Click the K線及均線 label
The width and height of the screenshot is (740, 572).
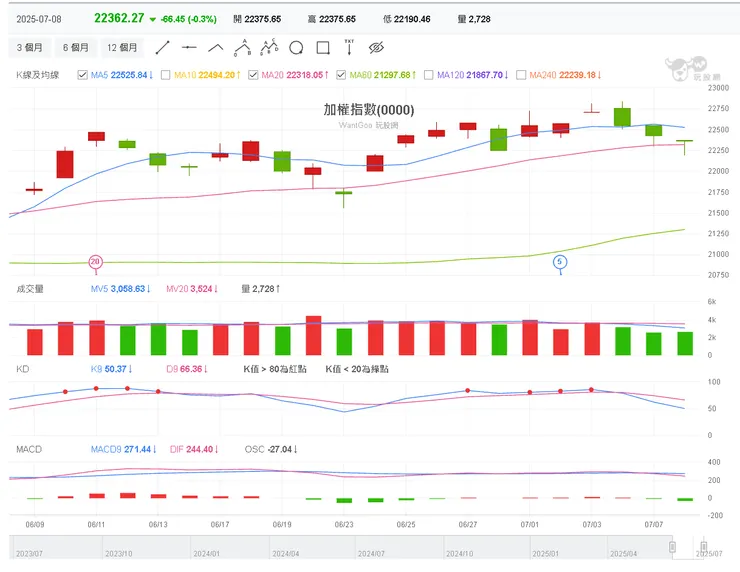tap(38, 75)
